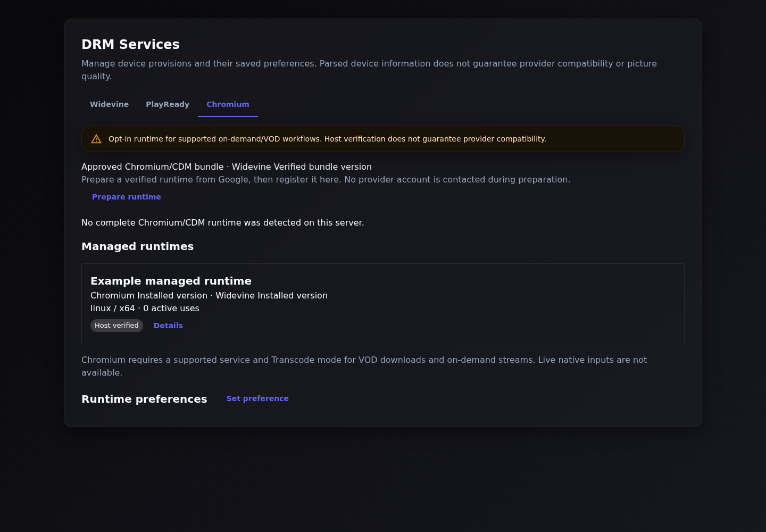The image size is (766, 532).
Task: Click the 'linux / x64 · 0 active uses' line
Action: (x=145, y=308)
